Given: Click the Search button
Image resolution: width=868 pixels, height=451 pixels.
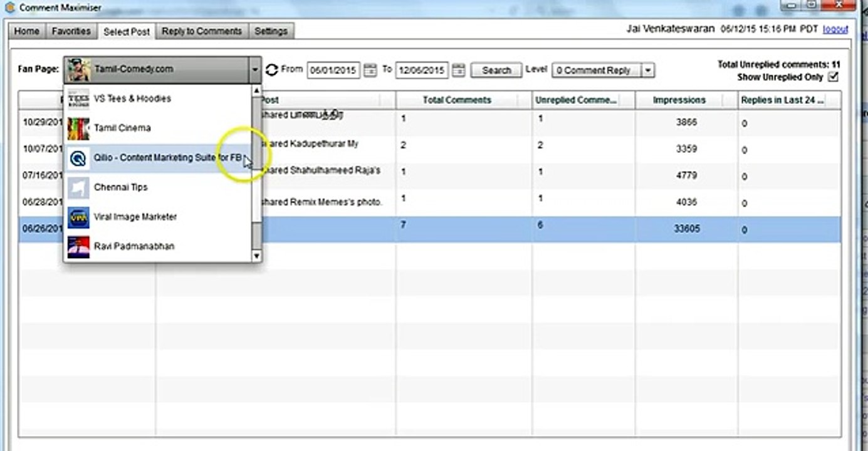Looking at the screenshot, I should point(496,70).
